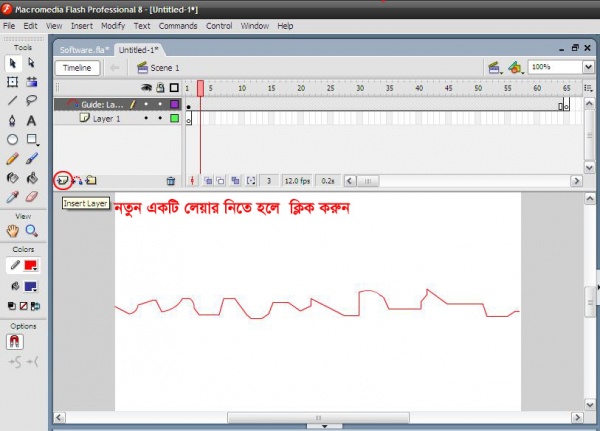Open the Edit Symbols dropdown

pyautogui.click(x=516, y=68)
